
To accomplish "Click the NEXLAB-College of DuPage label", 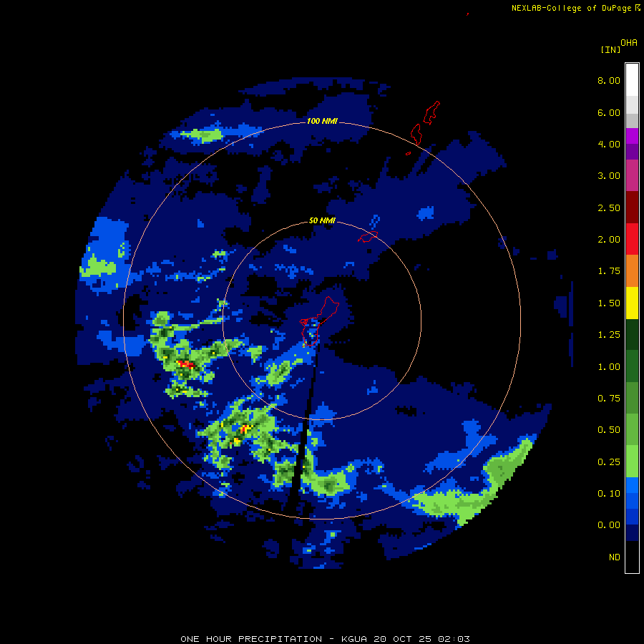I will click(x=571, y=8).
